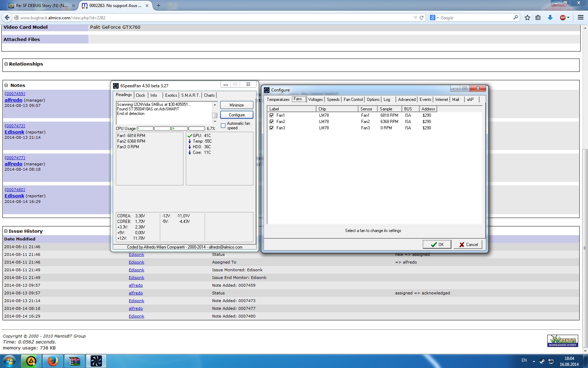Click the Mantis bugtracking system logo
This screenshot has width=588, height=368.
click(562, 341)
